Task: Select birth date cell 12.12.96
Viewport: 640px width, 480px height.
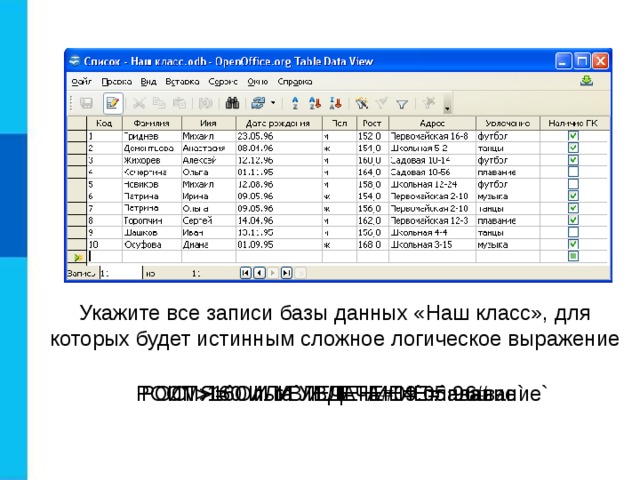Action: (x=279, y=160)
